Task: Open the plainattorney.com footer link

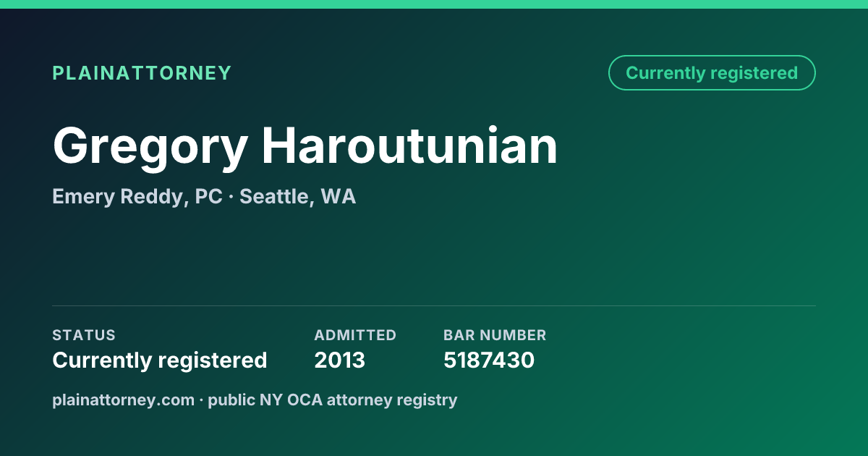Action: point(124,400)
